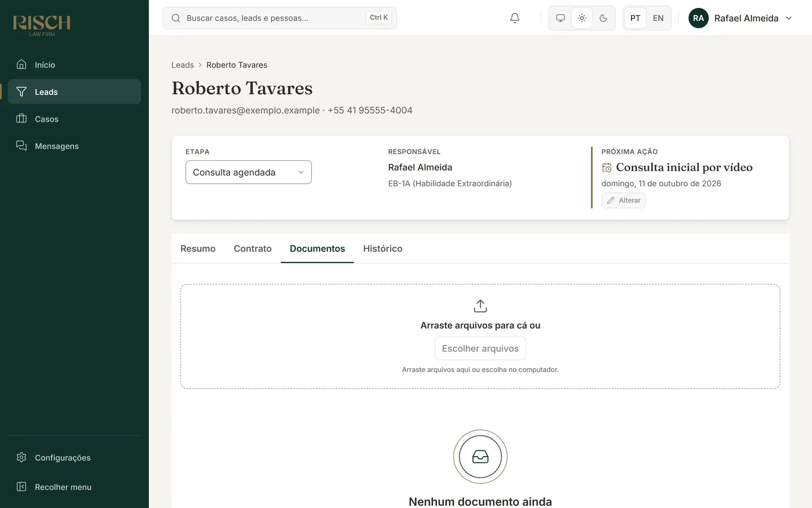Open Configurações settings
This screenshot has height=508, width=812.
(x=74, y=457)
